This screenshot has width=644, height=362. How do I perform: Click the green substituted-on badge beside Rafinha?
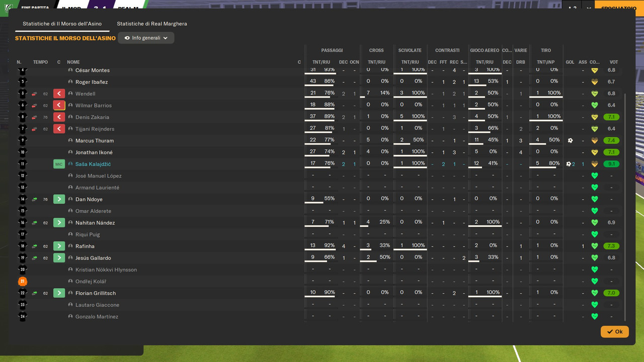point(59,246)
